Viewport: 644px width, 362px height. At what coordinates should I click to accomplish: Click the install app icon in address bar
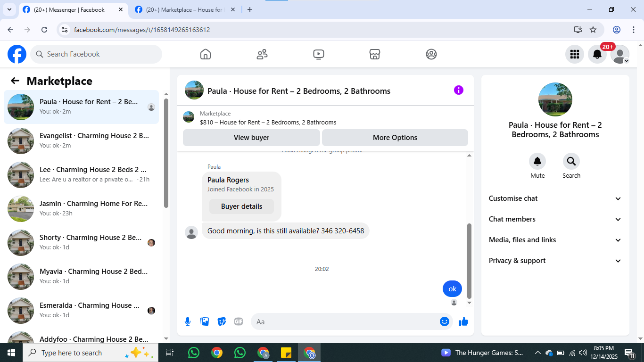[x=578, y=30]
